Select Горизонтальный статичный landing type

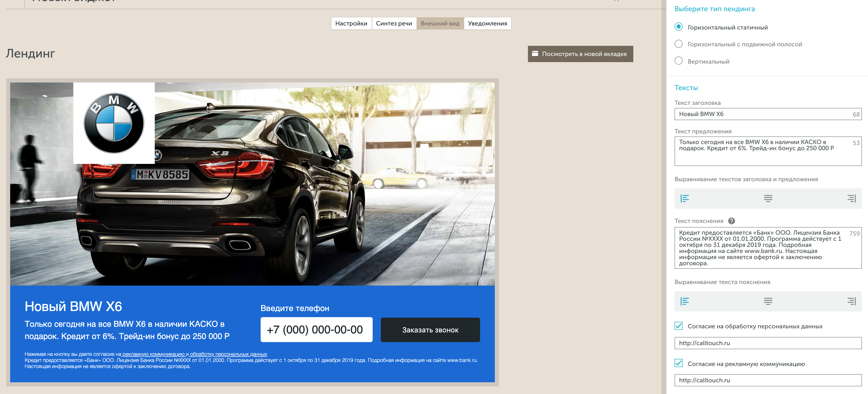pyautogui.click(x=679, y=27)
